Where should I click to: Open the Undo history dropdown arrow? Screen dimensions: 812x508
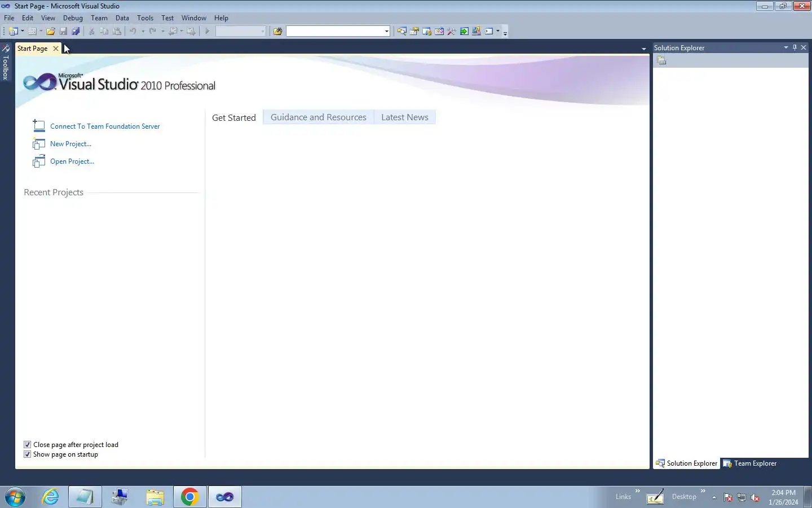click(x=143, y=32)
